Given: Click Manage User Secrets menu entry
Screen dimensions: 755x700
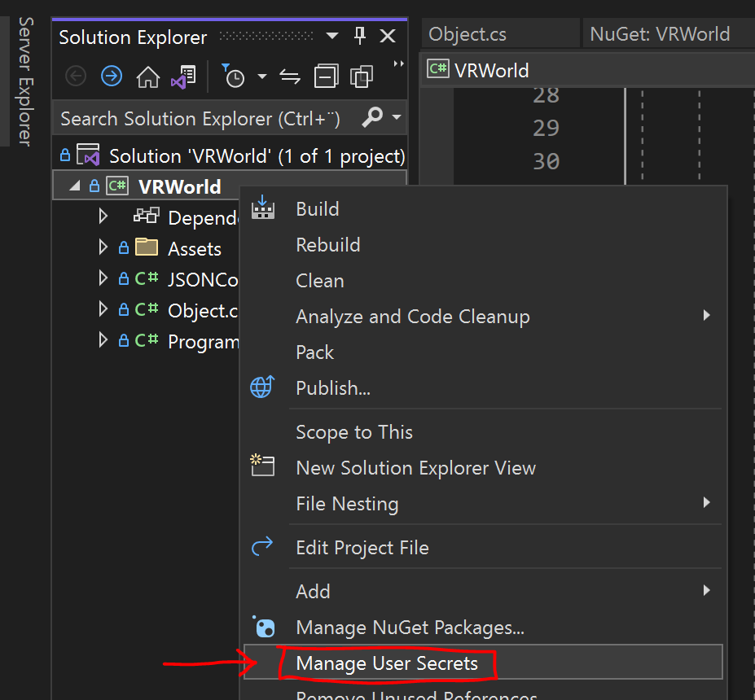Looking at the screenshot, I should tap(482, 663).
